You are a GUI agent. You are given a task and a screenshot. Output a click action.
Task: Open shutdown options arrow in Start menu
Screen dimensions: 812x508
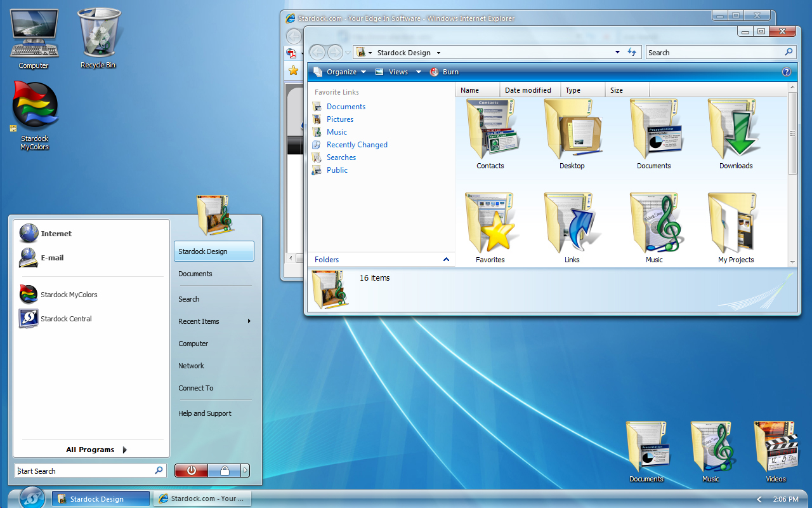(x=246, y=471)
